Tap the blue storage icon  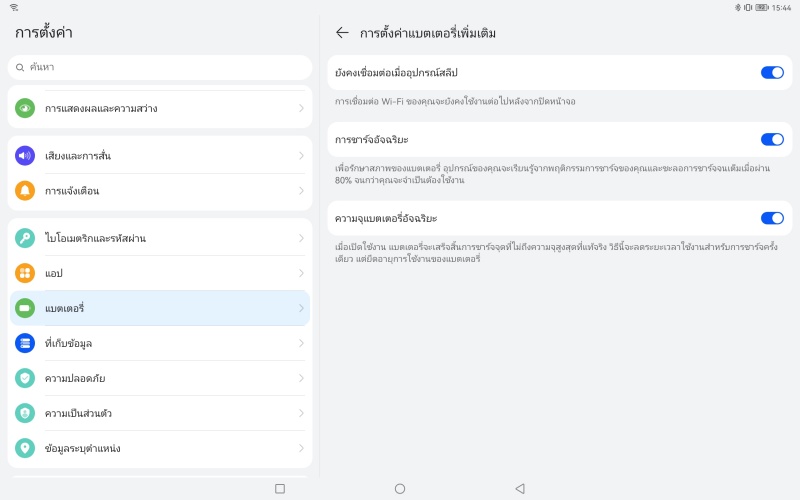[25, 343]
